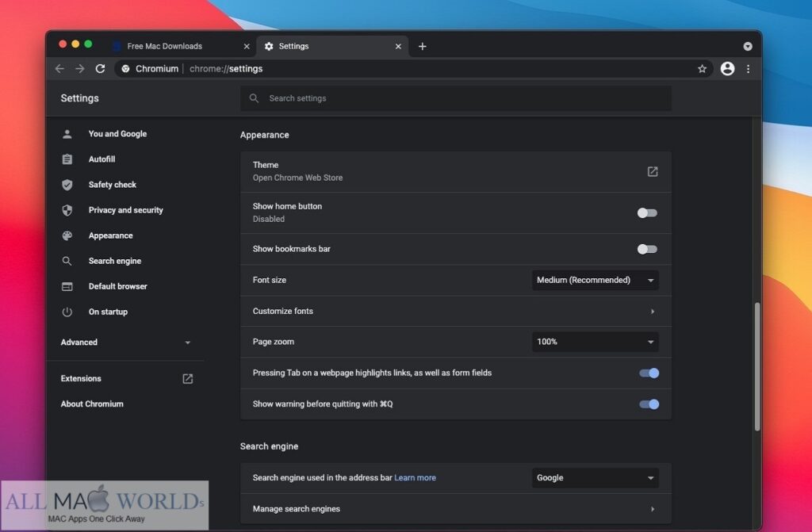Click the Theme row
The image size is (812, 532).
[x=456, y=171]
